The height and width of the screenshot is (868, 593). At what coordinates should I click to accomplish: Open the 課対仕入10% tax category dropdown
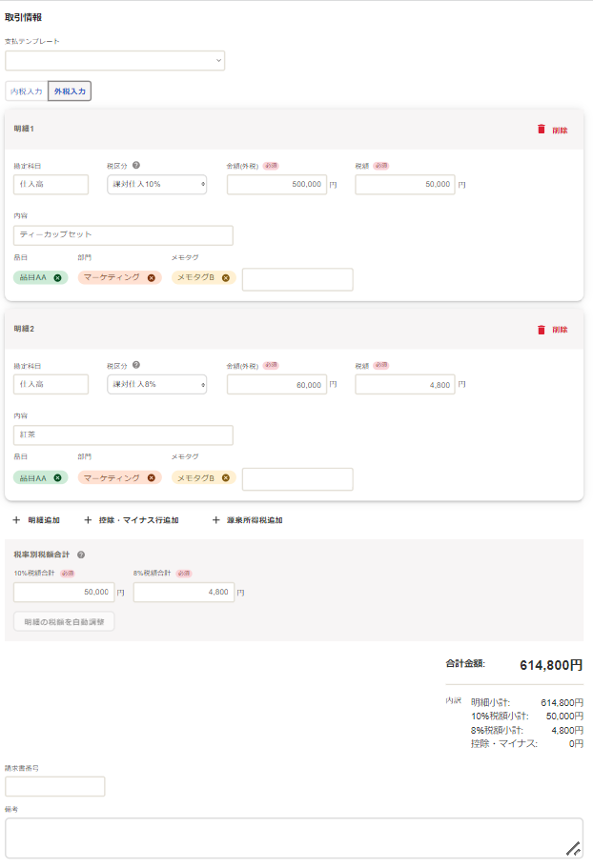pos(156,184)
